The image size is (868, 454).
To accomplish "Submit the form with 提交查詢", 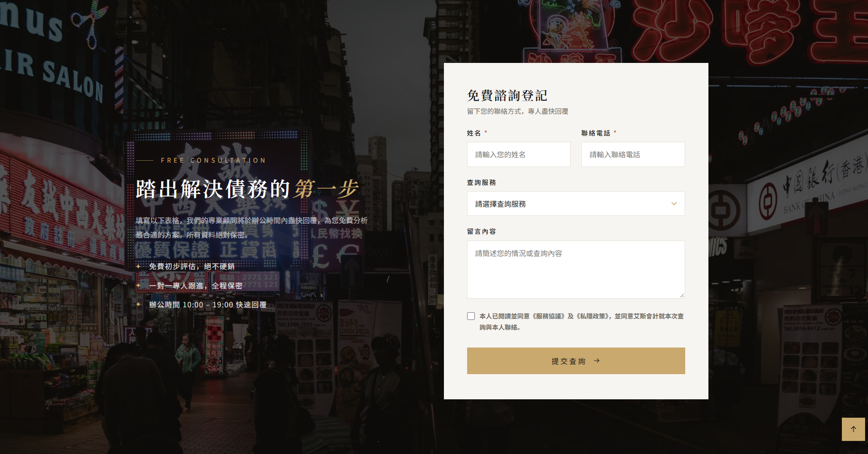I will click(x=576, y=361).
